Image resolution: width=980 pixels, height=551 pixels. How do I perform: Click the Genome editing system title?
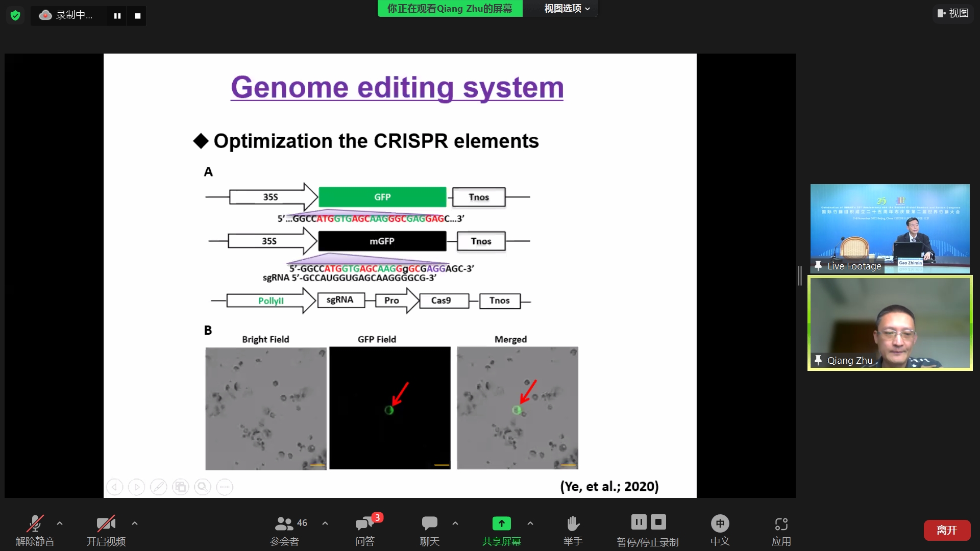pyautogui.click(x=397, y=87)
